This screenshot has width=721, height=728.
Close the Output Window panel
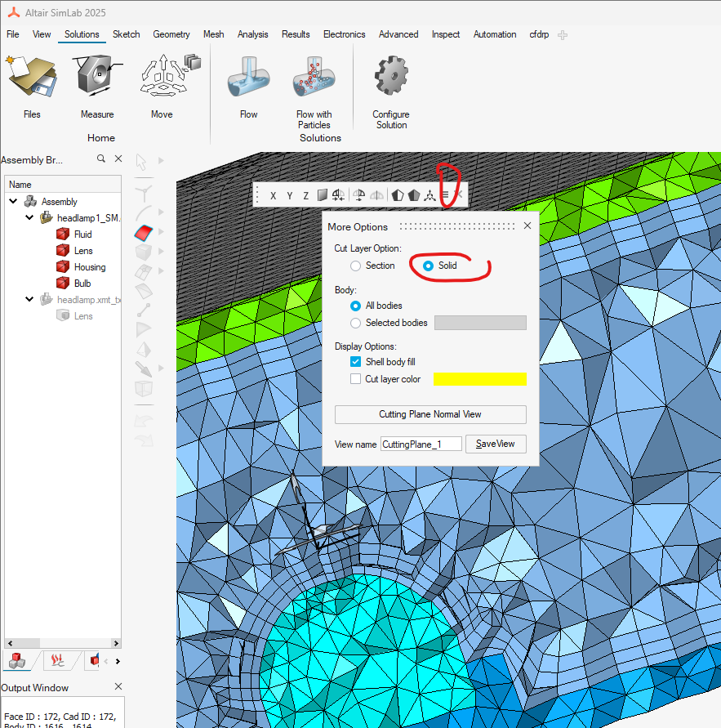tap(118, 686)
